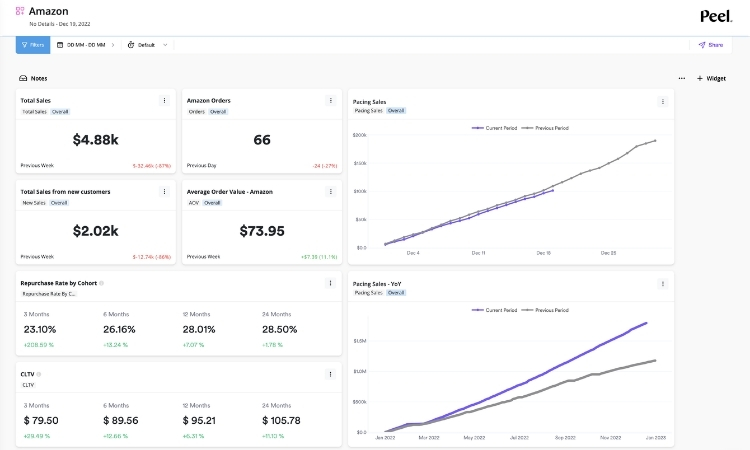Viewport: 750px width, 450px height.
Task: Click the Default timer icon
Action: (131, 45)
